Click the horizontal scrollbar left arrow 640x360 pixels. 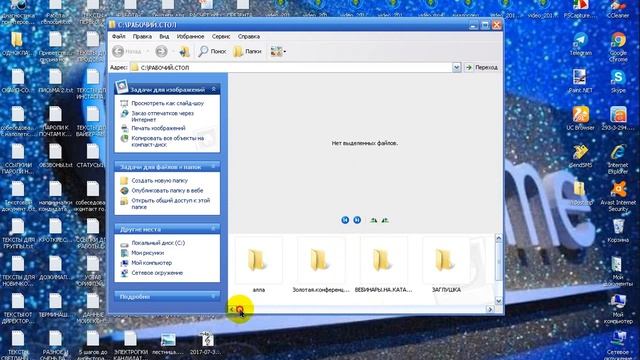232,309
